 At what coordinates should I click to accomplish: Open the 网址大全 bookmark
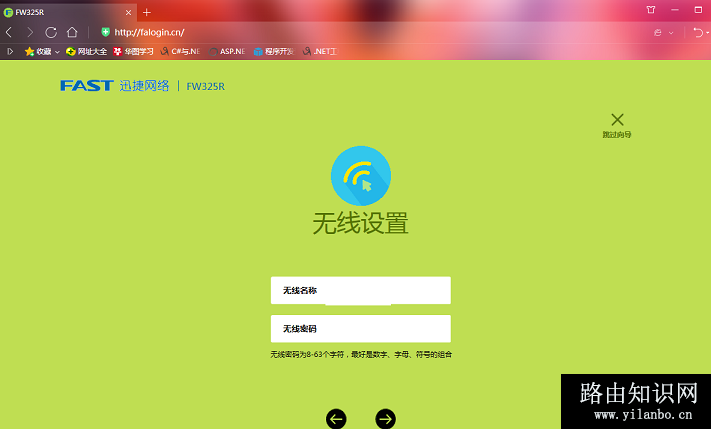coord(86,52)
